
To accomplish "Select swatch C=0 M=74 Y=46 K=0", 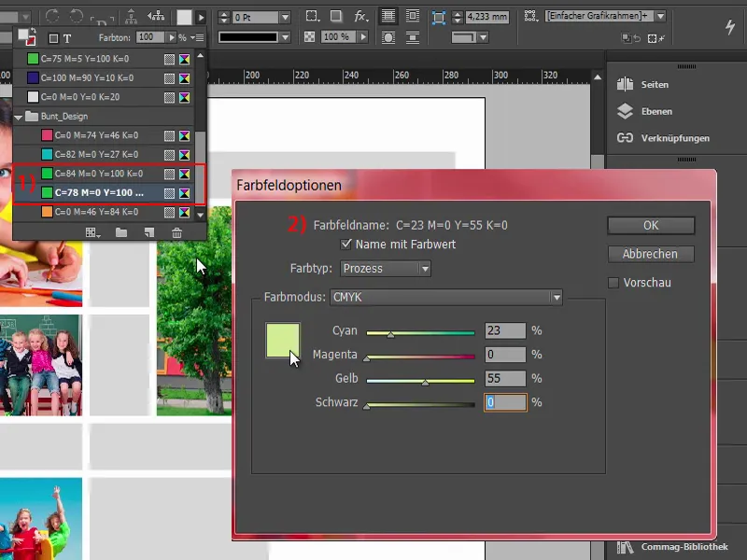I will click(x=104, y=135).
